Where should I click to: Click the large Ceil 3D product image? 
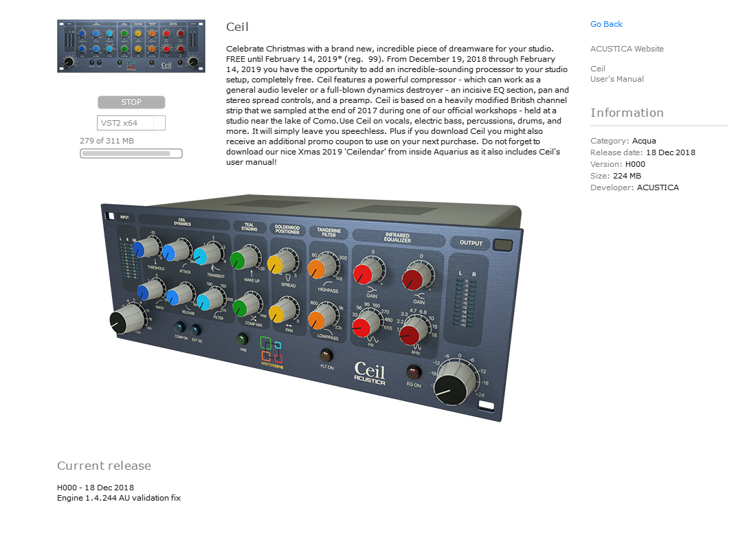coord(311,308)
